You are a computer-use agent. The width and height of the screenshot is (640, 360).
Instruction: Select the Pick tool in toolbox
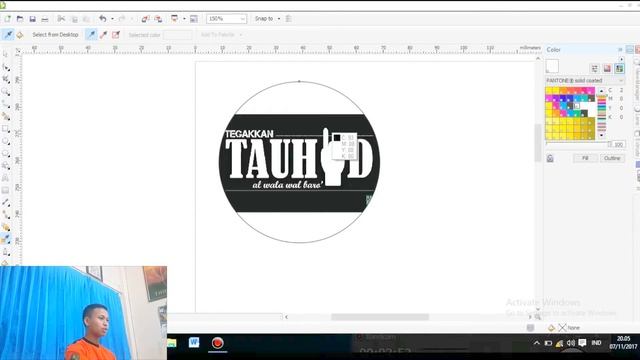(x=6, y=54)
